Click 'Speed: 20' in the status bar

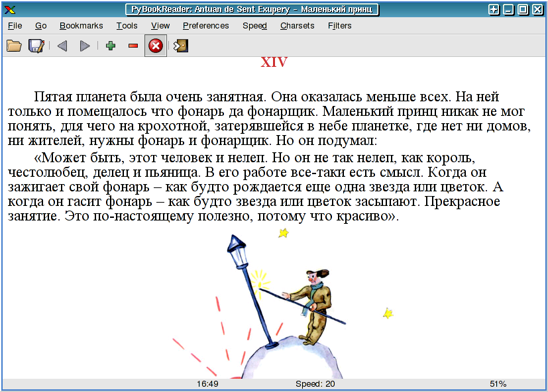pos(315,384)
